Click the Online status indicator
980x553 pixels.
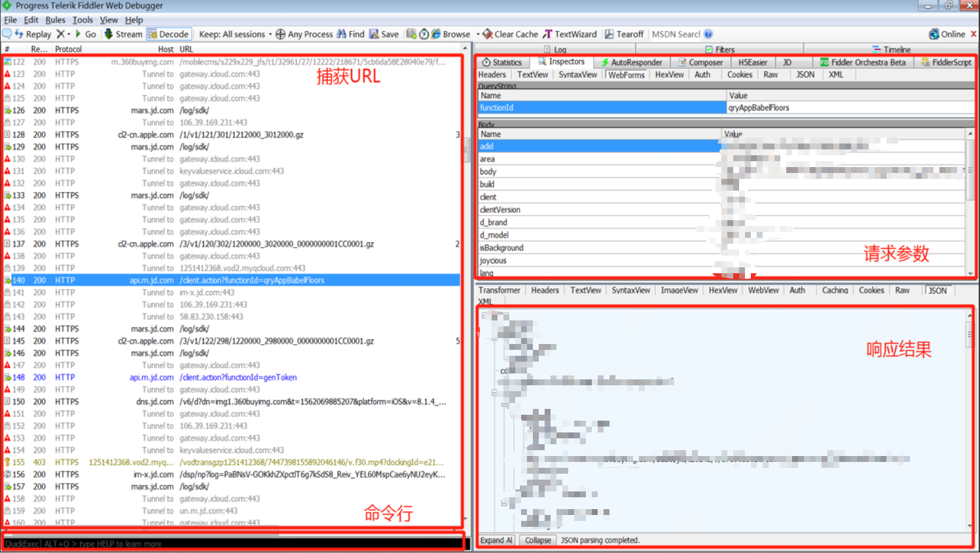[947, 34]
